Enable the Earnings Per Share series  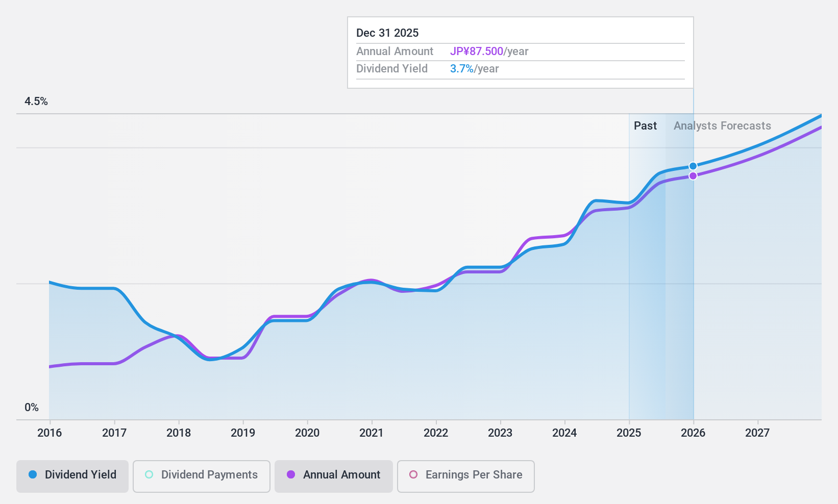466,476
